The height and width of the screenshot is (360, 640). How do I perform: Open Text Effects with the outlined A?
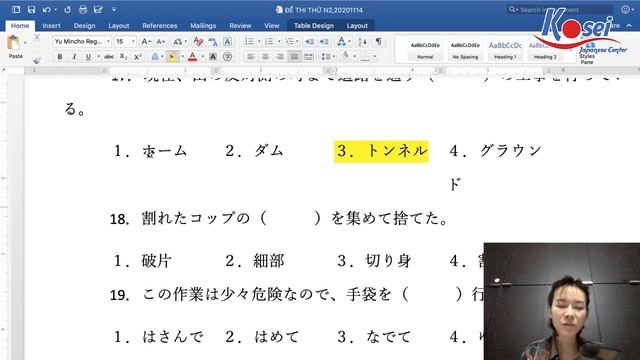(155, 57)
